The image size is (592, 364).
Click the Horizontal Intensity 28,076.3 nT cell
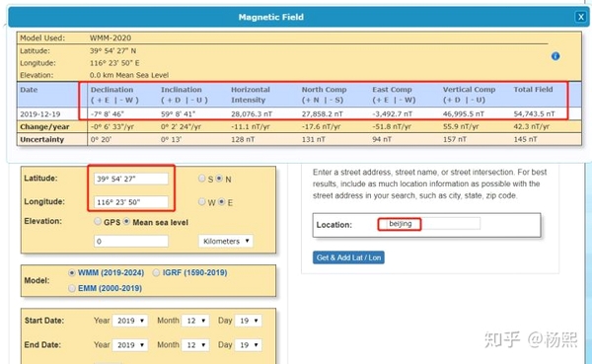click(x=252, y=114)
